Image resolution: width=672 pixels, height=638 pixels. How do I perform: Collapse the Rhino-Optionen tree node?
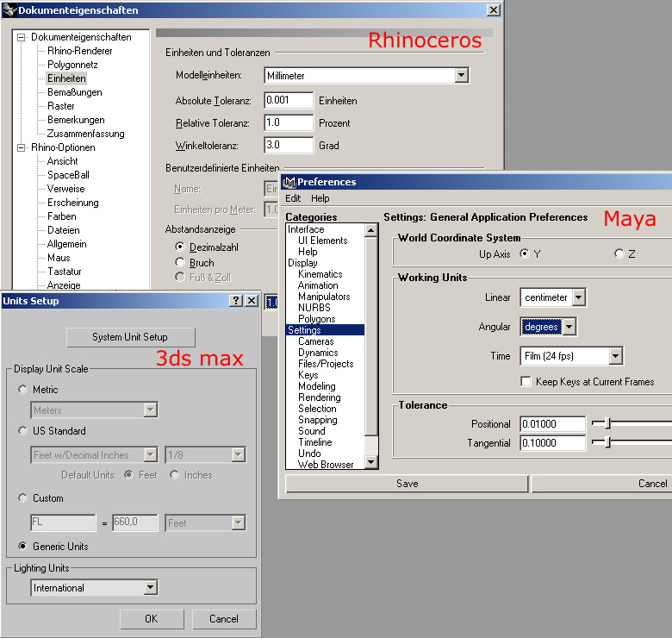tap(21, 147)
